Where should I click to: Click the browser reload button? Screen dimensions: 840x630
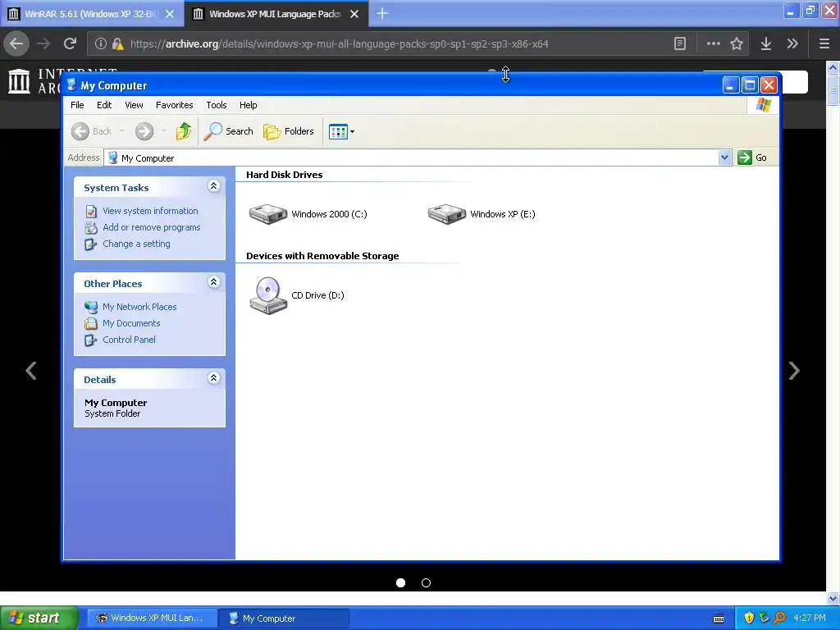[70, 44]
